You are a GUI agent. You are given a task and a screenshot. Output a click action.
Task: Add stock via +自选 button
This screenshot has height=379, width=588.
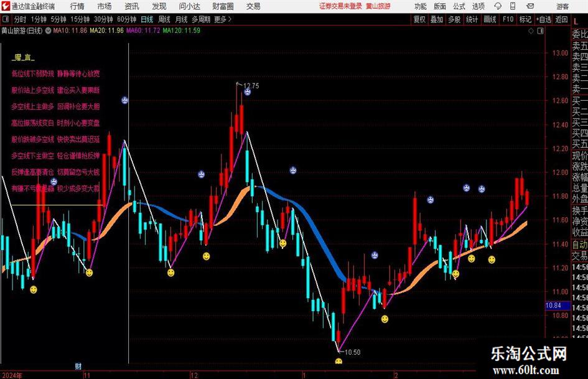tap(543, 19)
